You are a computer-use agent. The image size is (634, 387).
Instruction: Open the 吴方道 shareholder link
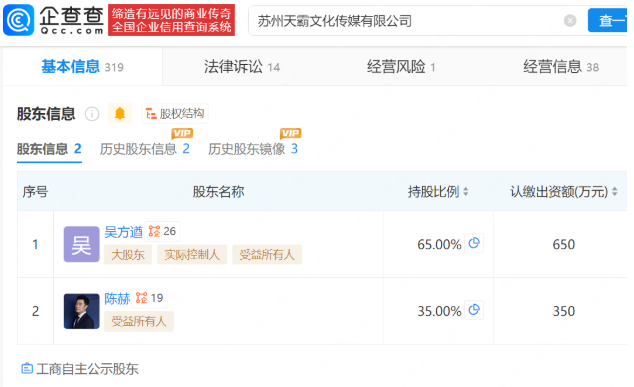point(123,232)
